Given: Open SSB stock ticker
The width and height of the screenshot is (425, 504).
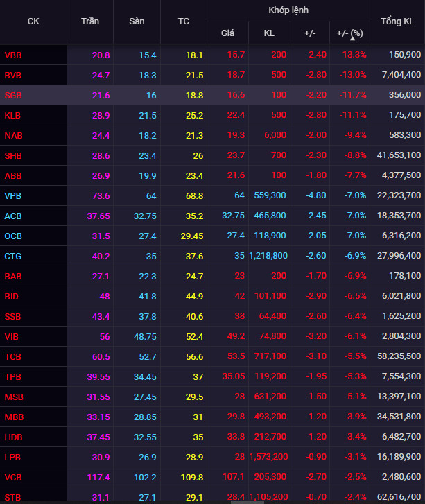Looking at the screenshot, I should pyautogui.click(x=13, y=316).
